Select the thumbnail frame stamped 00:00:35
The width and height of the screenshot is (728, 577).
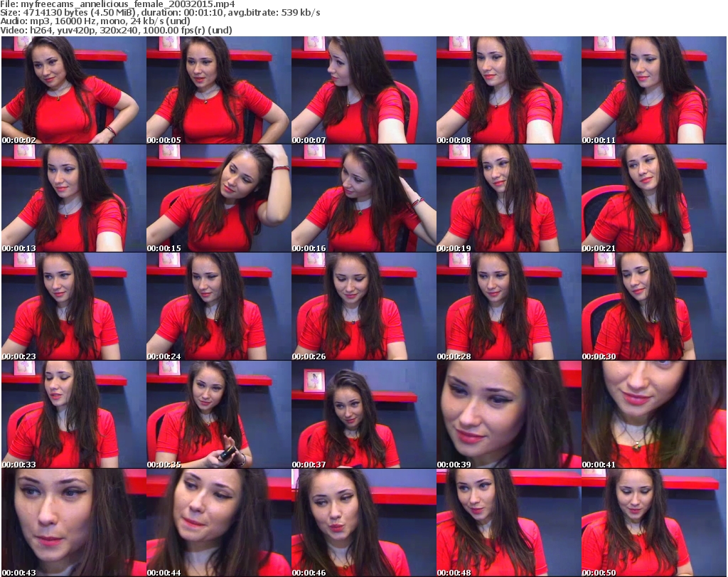tap(219, 414)
